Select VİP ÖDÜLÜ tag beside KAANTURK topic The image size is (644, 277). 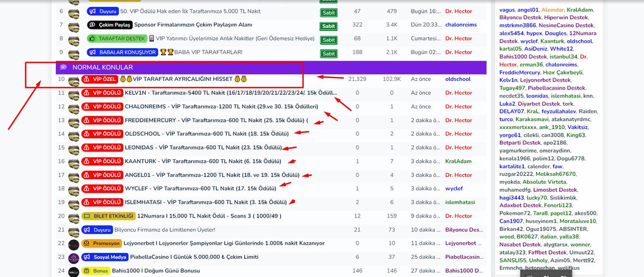click(x=102, y=161)
